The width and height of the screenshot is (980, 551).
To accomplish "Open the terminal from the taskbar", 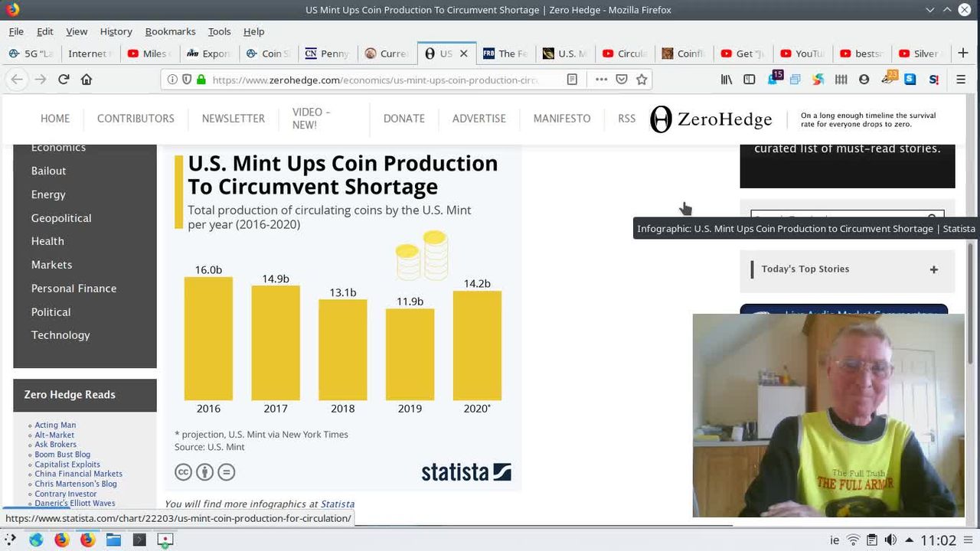I will (139, 540).
